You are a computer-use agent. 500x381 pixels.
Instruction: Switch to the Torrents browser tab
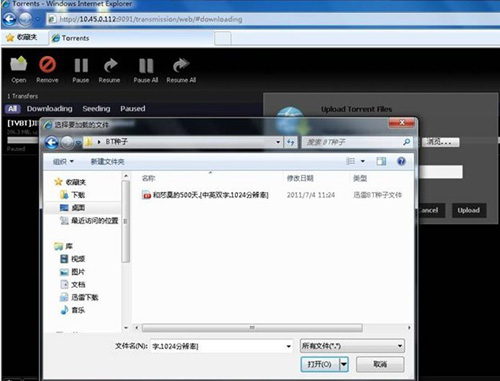tap(131, 38)
